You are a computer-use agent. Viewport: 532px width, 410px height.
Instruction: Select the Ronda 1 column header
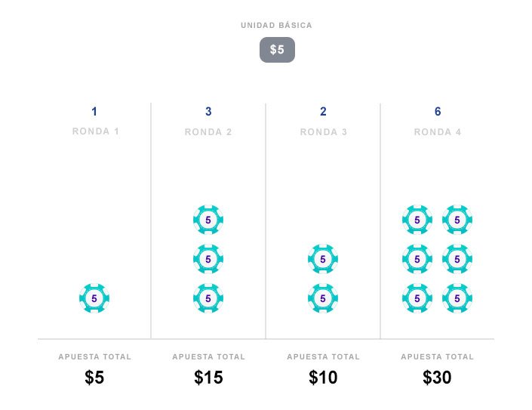point(94,131)
